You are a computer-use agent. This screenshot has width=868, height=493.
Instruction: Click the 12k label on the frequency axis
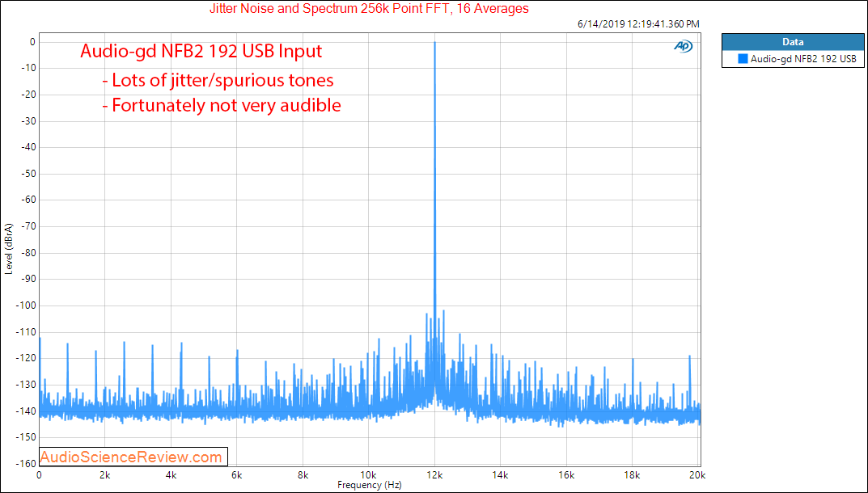(x=434, y=474)
